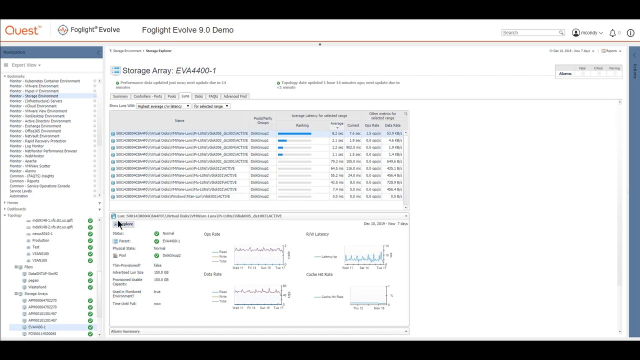Select LUN row with 8.2 sec average
The height and width of the screenshot is (360, 640).
(256, 133)
